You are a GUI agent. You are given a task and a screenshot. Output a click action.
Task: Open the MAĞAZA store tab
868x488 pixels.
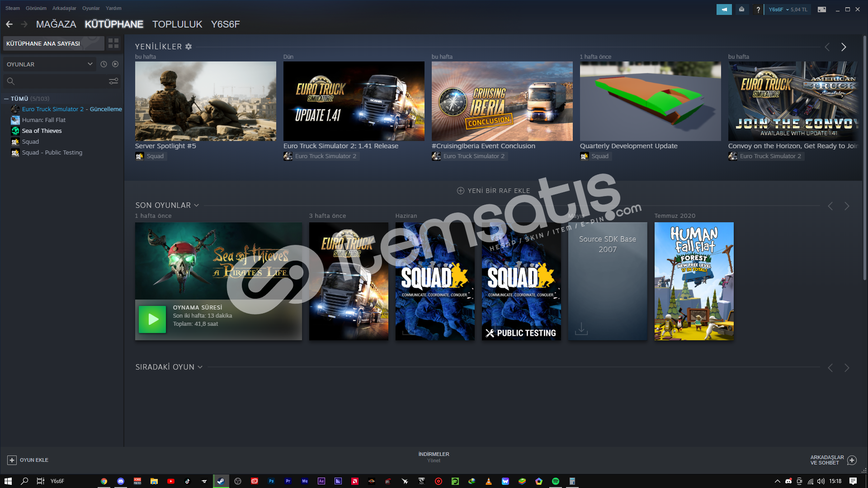point(56,24)
